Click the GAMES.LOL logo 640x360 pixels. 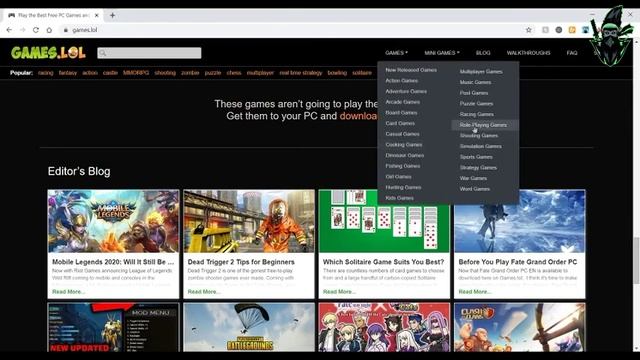[x=48, y=53]
